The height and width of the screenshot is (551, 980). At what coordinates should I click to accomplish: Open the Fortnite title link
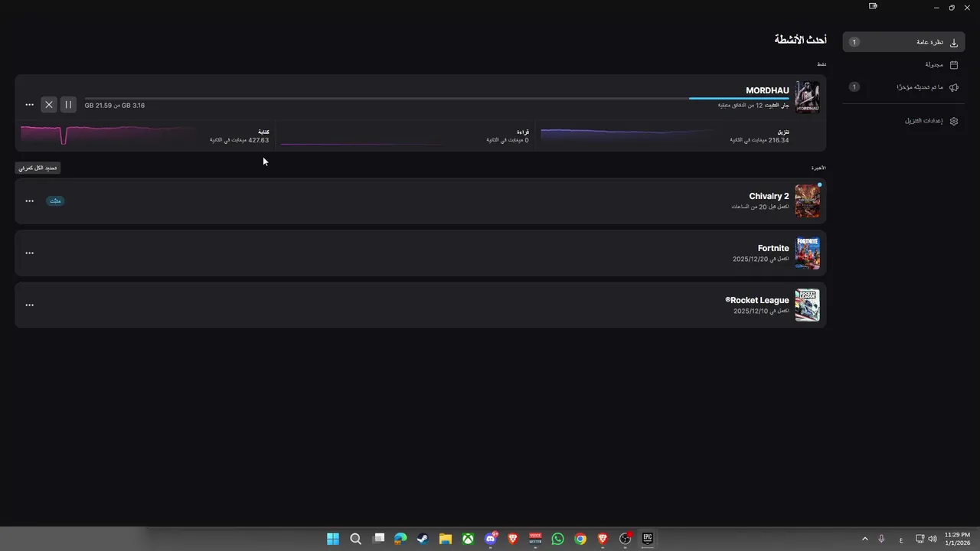click(773, 249)
